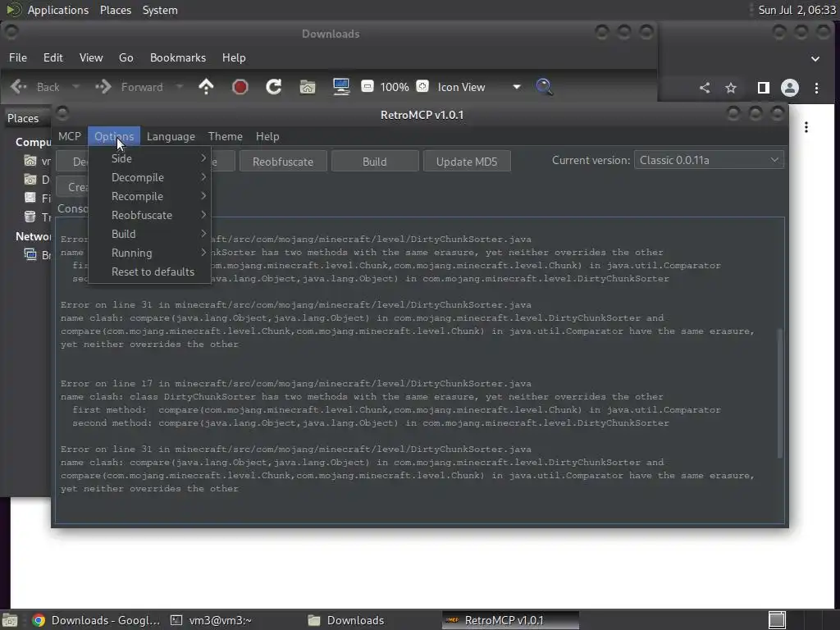Image resolution: width=840 pixels, height=630 pixels.
Task: Open the Go menu in Downloads
Action: coord(126,57)
